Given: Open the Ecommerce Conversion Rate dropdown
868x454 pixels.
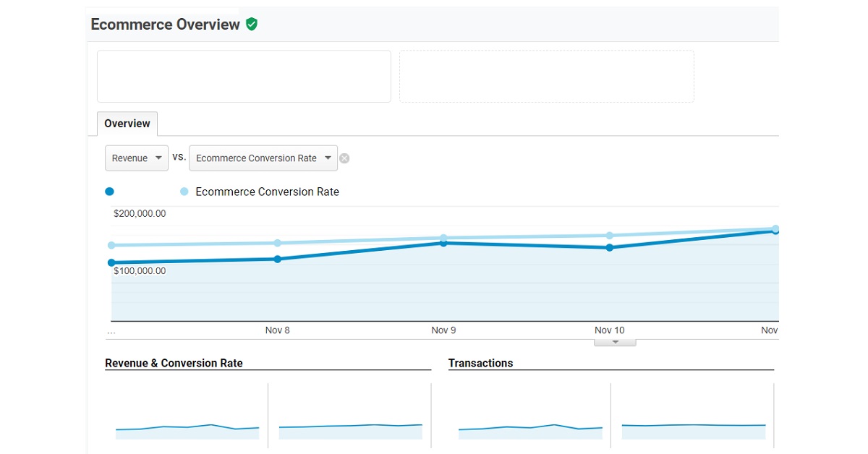Looking at the screenshot, I should click(x=263, y=158).
